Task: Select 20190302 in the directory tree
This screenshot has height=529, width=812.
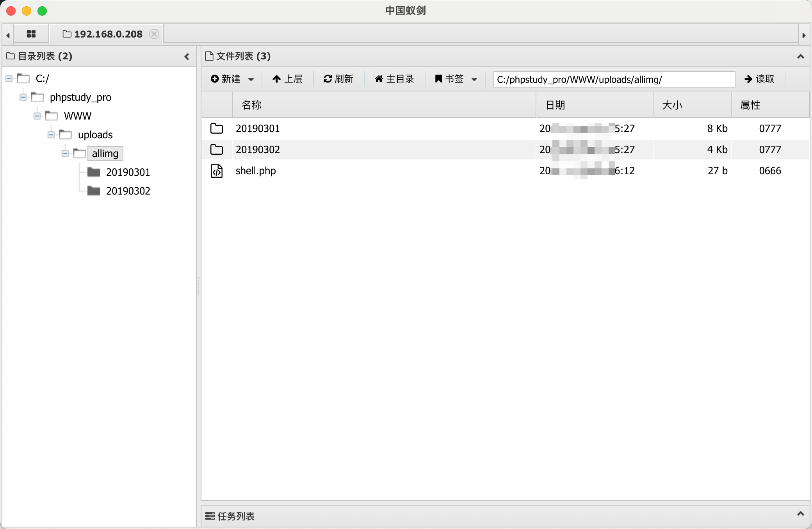Action: 128,191
